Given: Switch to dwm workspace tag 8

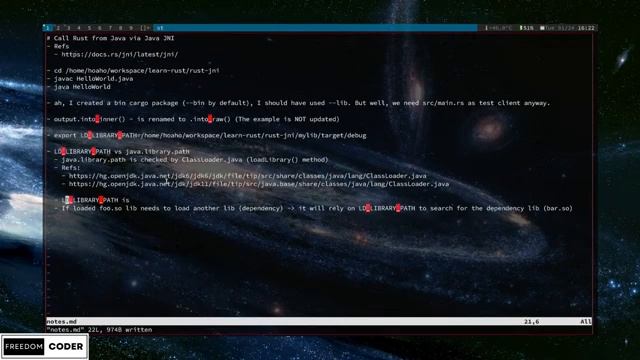Looking at the screenshot, I should click(120, 28).
